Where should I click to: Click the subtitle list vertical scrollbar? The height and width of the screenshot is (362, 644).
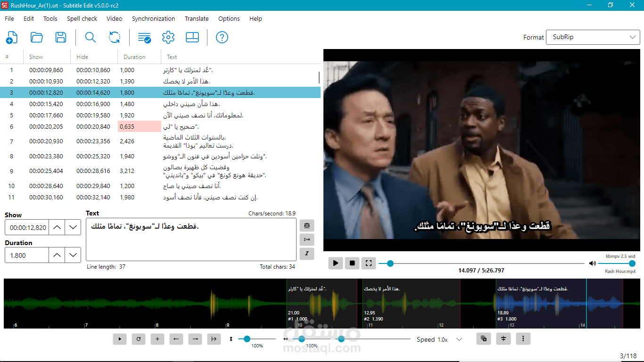(319, 78)
